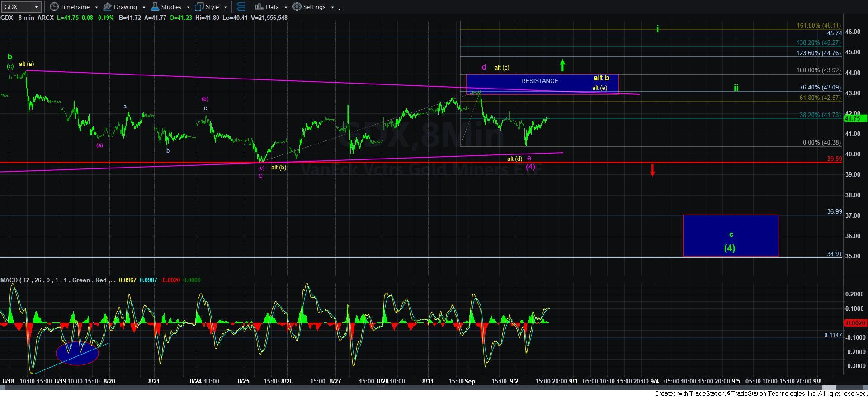Select Fibonacci label '76.40% (43.09)'
This screenshot has height=397, width=868.
click(x=820, y=87)
